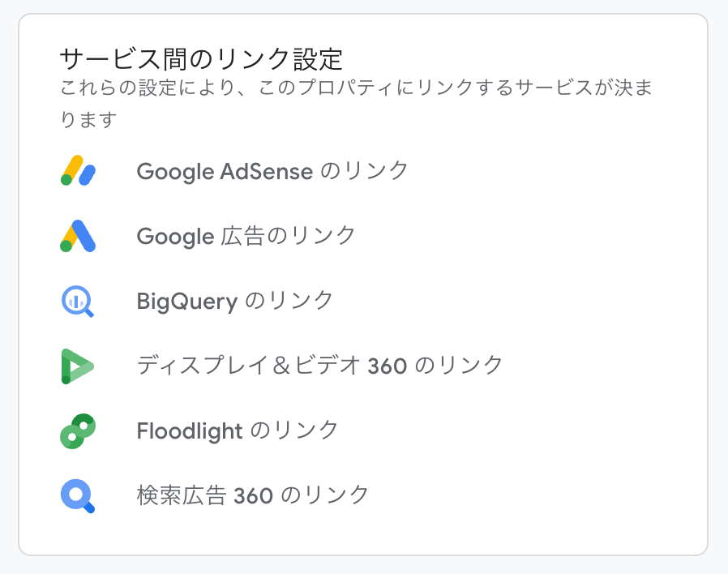Go to BigQuery のリンク
This screenshot has height=574, width=728.
[235, 301]
